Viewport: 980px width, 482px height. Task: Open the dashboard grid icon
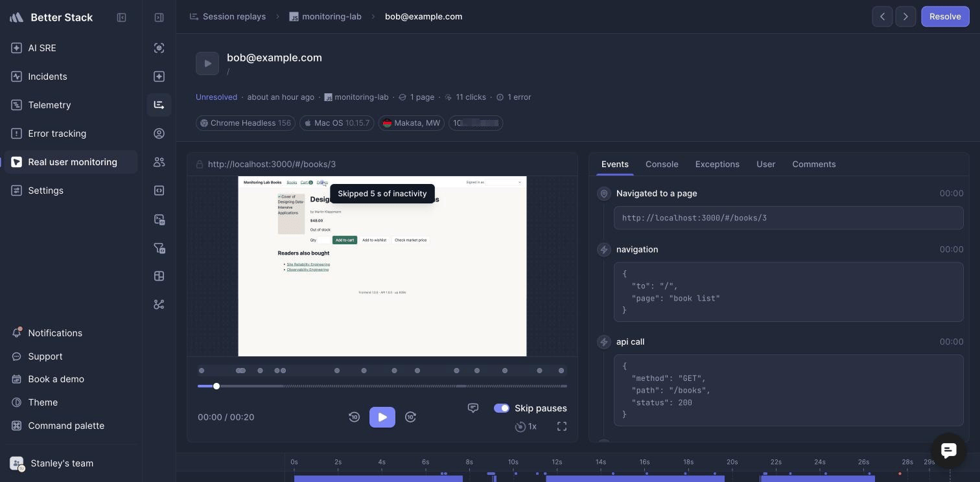(x=159, y=276)
